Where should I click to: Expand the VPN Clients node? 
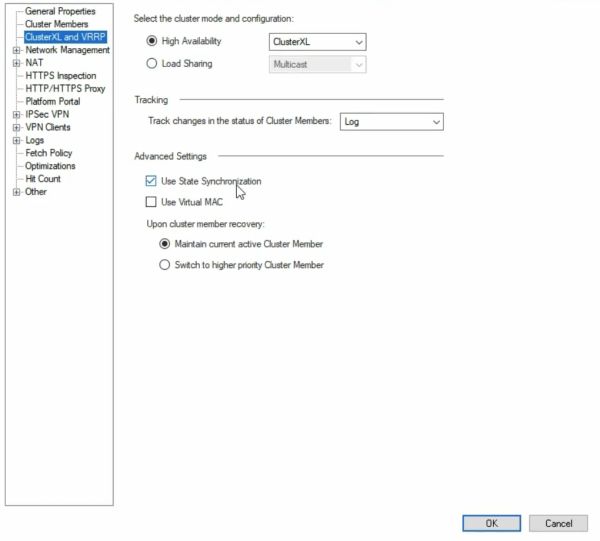[x=16, y=127]
